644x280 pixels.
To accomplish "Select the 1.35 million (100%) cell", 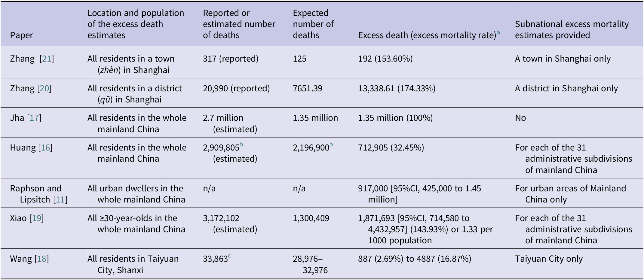I will (395, 118).
